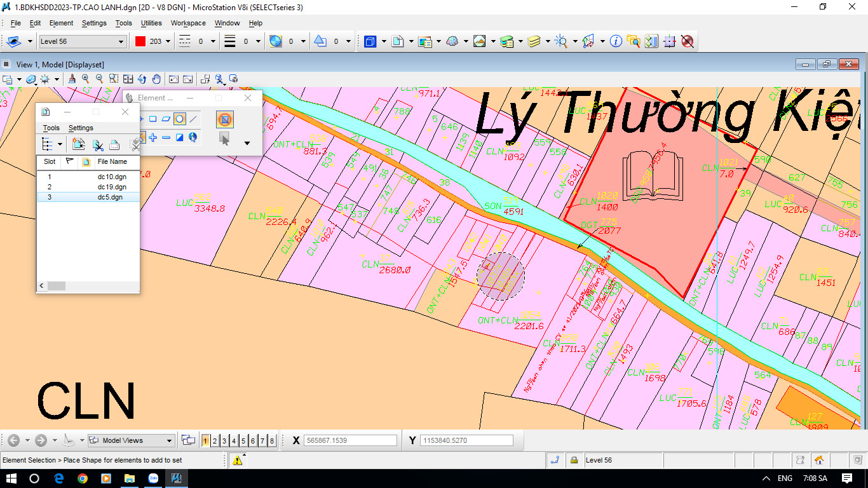
Task: Click the Fit View icon
Action: pyautogui.click(x=128, y=79)
